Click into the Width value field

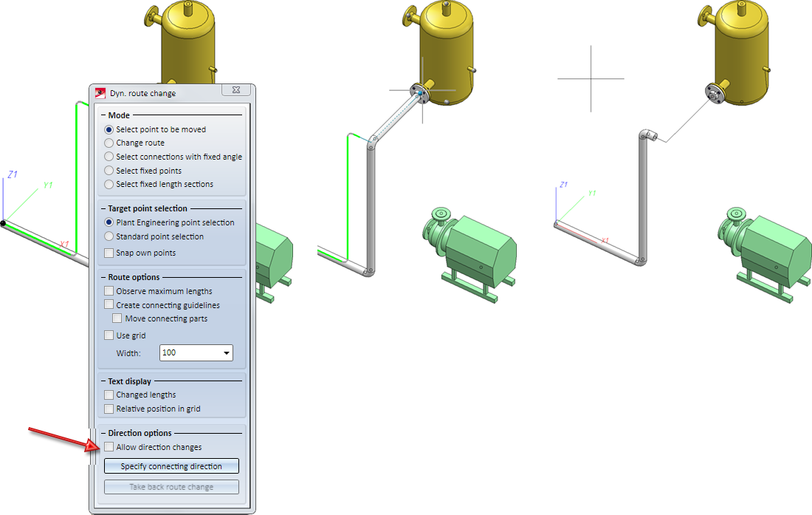190,353
